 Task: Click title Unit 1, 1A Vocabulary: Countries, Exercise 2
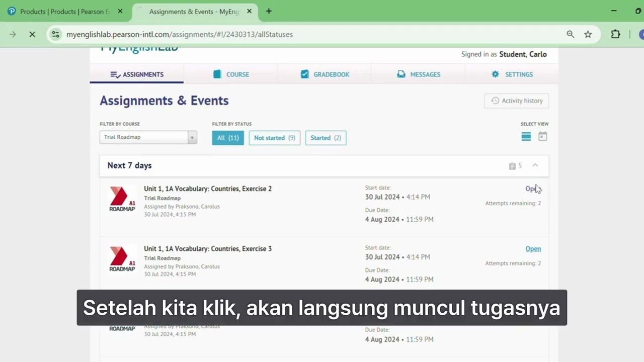tap(208, 189)
